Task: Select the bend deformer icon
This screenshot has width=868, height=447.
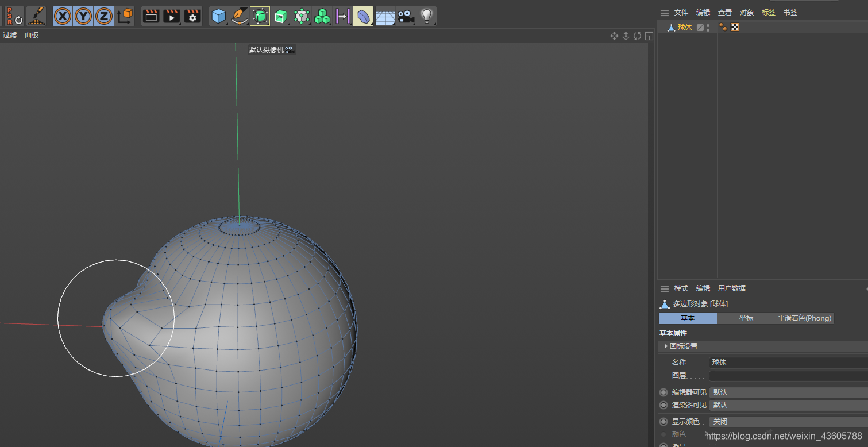Action: (364, 16)
